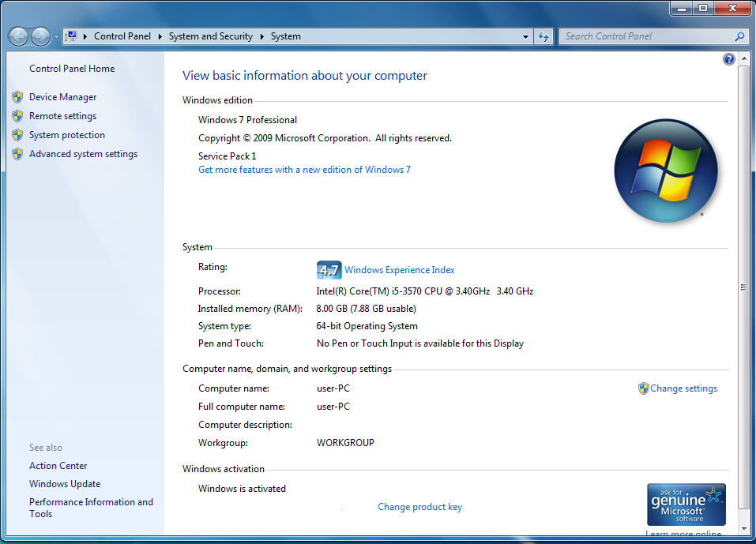Screen dimensions: 756x544
Task: Open the recent pages dropdown next to Forward
Action: (x=56, y=36)
